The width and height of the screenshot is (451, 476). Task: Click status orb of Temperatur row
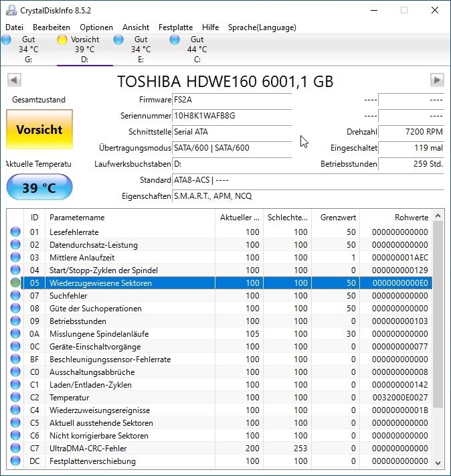[x=15, y=397]
